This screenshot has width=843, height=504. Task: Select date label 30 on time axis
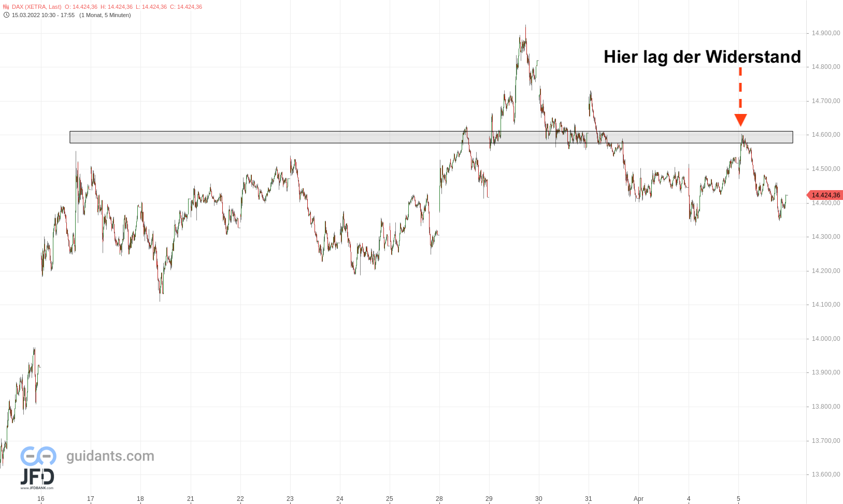pos(539,499)
